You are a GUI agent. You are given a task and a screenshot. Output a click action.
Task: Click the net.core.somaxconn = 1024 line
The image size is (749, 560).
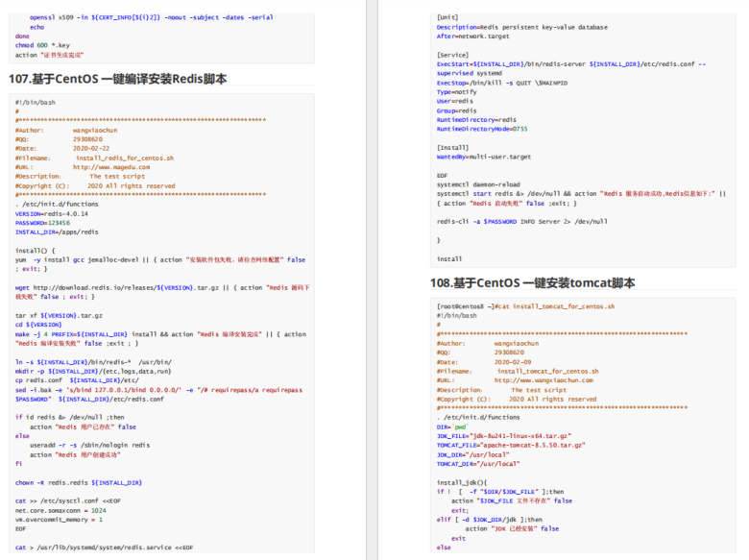60,510
